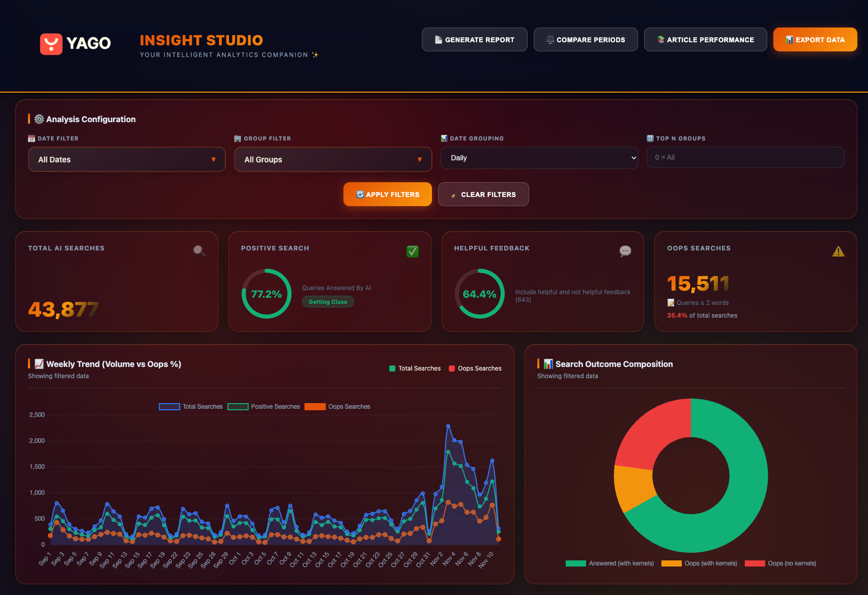This screenshot has width=868, height=595.
Task: Focus the Top N Groups input field
Action: click(745, 157)
